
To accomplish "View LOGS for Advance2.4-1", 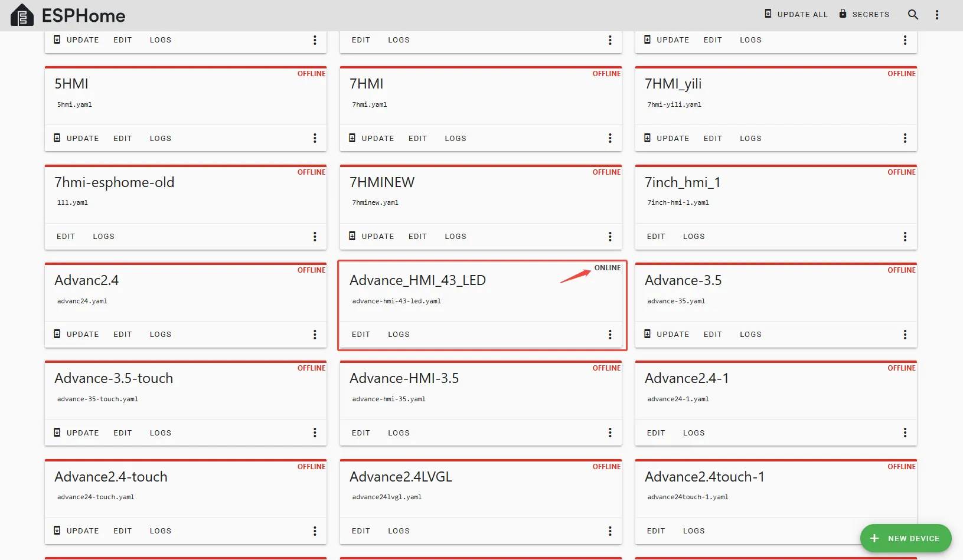I will point(694,433).
